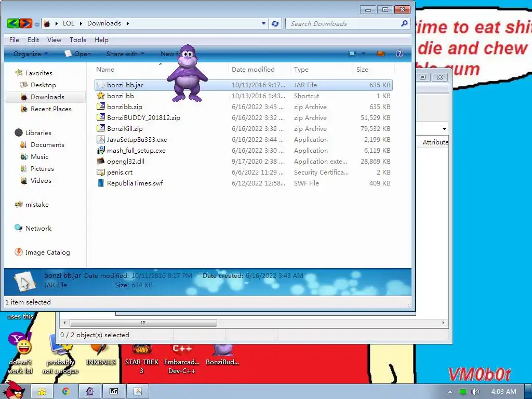Click the Attribute column in back window
532x399 pixels.
(435, 142)
